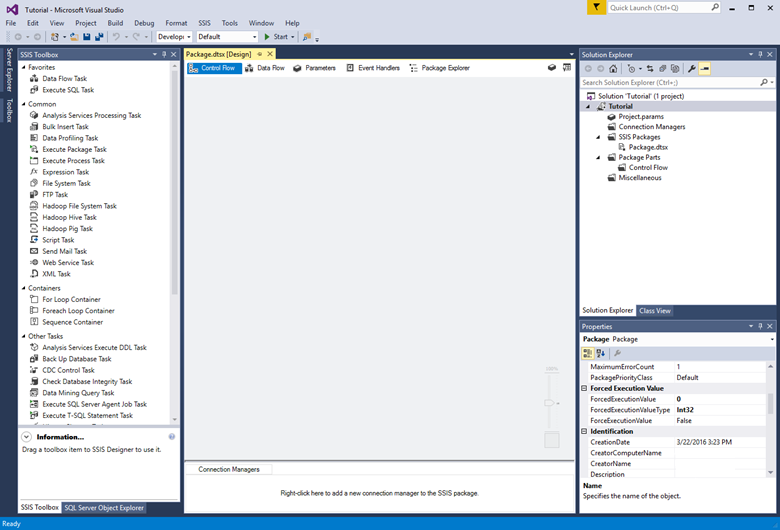This screenshot has width=780, height=530.
Task: Click the Save icon in the toolbar
Action: [x=87, y=37]
